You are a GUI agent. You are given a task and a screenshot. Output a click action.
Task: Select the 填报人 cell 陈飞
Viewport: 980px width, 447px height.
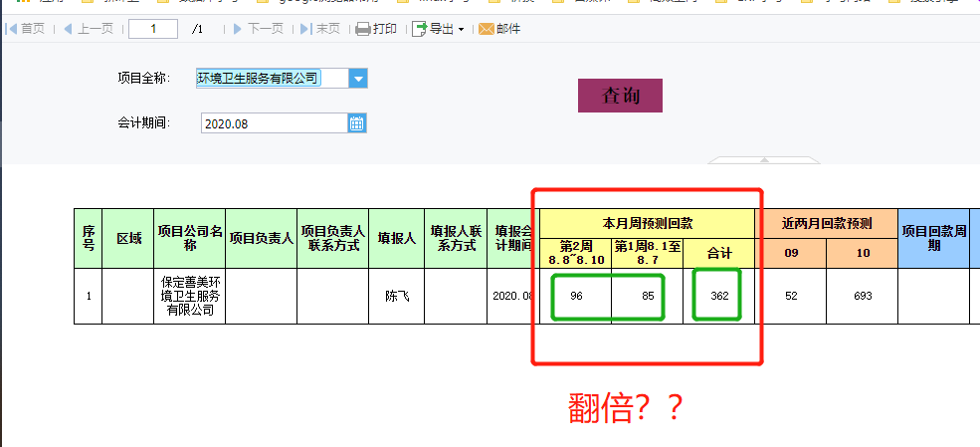[x=396, y=297]
